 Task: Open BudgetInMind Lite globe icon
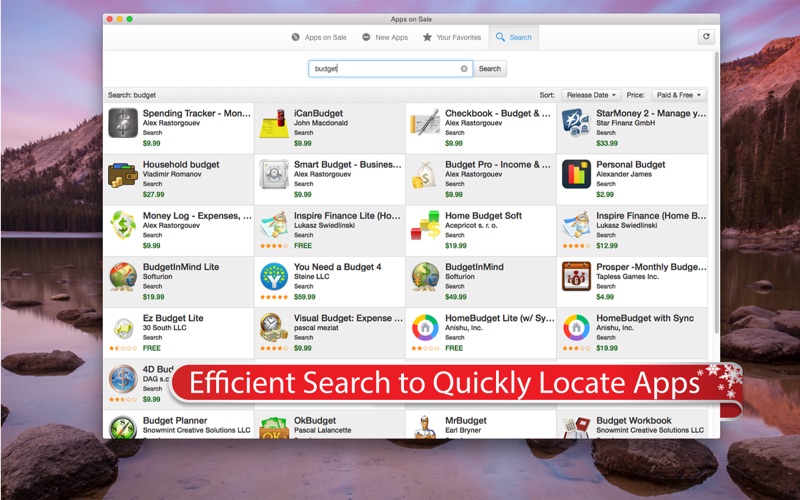123,277
